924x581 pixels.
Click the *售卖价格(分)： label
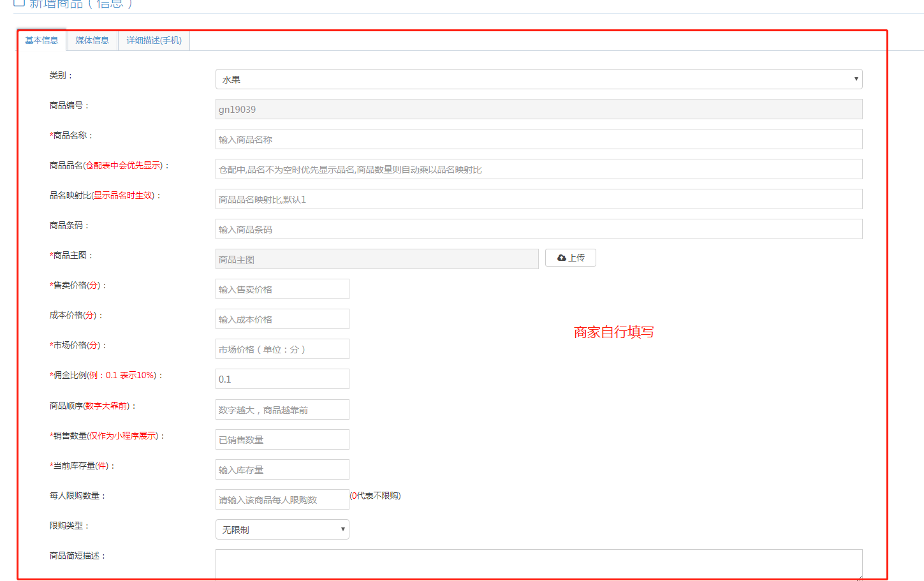78,285
